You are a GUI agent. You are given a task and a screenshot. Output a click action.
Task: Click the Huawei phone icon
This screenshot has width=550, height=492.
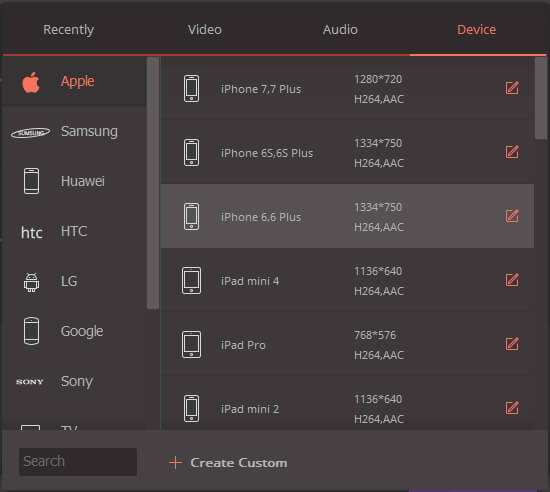(x=31, y=181)
